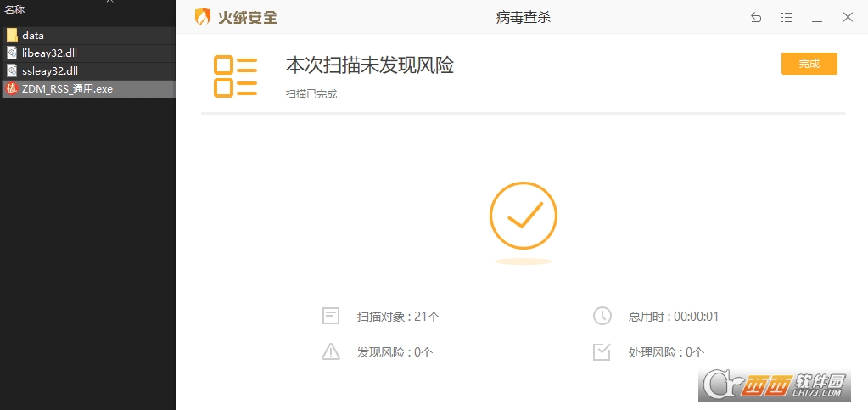Click the 完成 button
This screenshot has width=868, height=410.
pyautogui.click(x=809, y=64)
